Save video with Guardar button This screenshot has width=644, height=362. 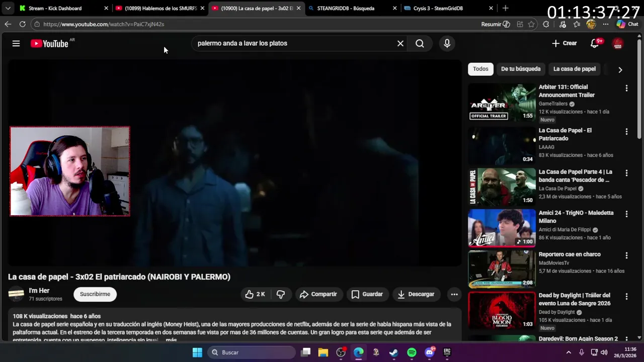pyautogui.click(x=367, y=294)
